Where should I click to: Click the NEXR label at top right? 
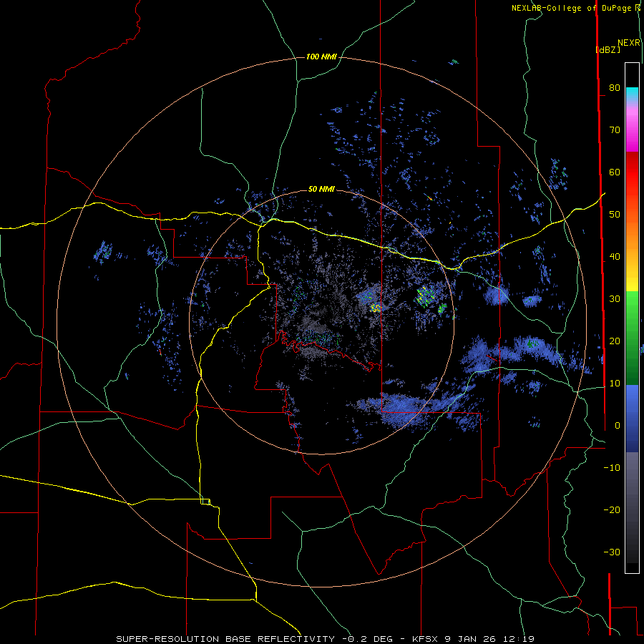coord(629,43)
